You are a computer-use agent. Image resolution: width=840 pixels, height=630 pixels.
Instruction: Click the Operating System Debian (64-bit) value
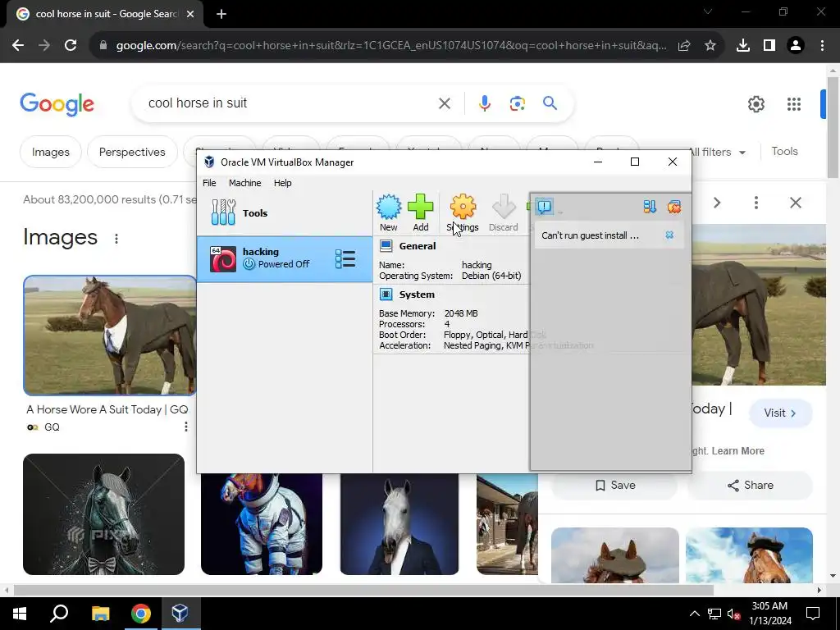click(491, 276)
